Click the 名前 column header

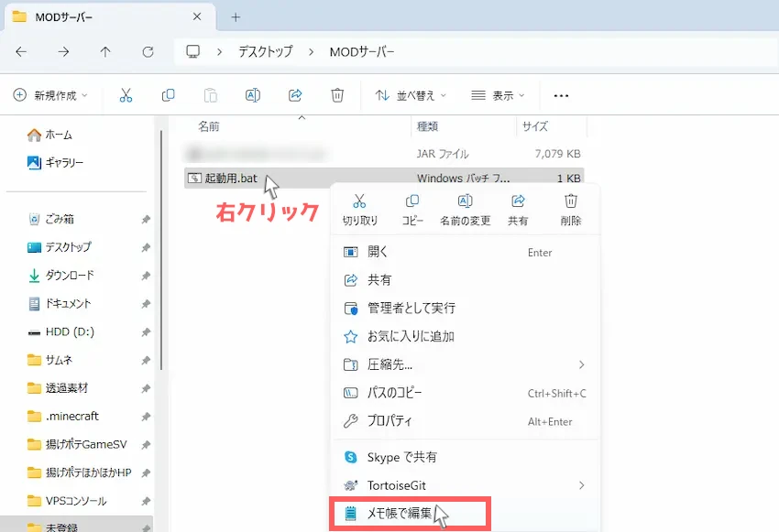point(209,126)
